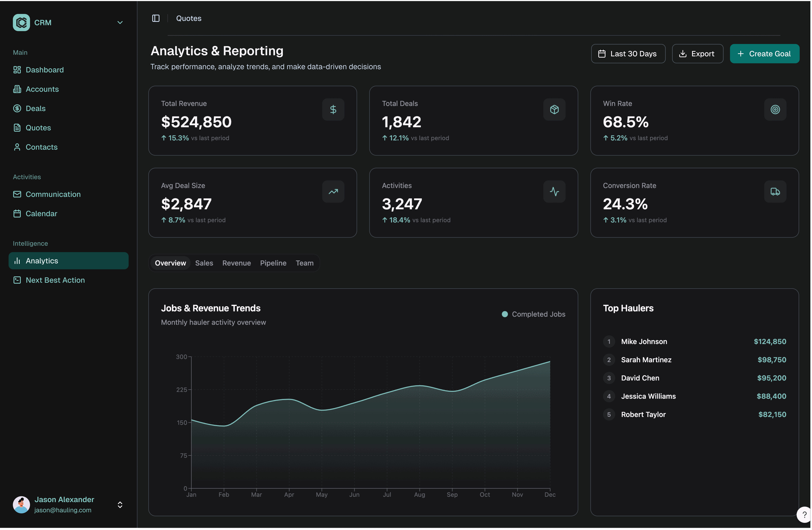This screenshot has height=530, width=812.
Task: Click the Create Goal button
Action: pyautogui.click(x=765, y=54)
